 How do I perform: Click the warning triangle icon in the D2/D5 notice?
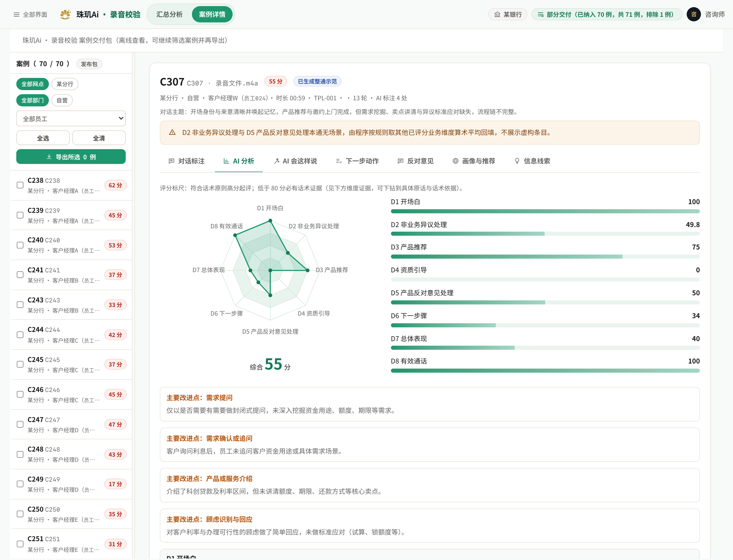(x=172, y=132)
